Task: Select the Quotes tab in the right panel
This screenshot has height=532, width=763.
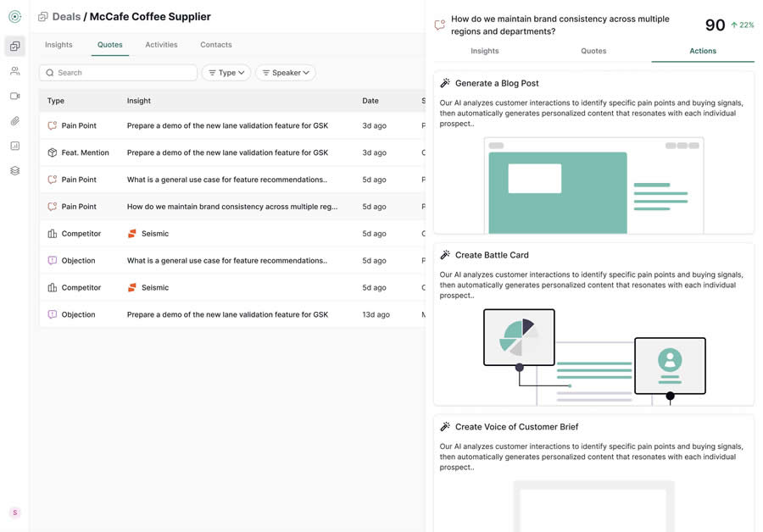Action: (x=593, y=51)
